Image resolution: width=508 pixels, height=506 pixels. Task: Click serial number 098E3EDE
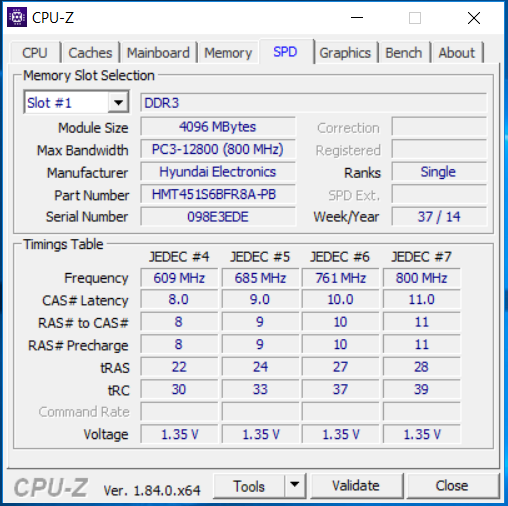[x=218, y=217]
